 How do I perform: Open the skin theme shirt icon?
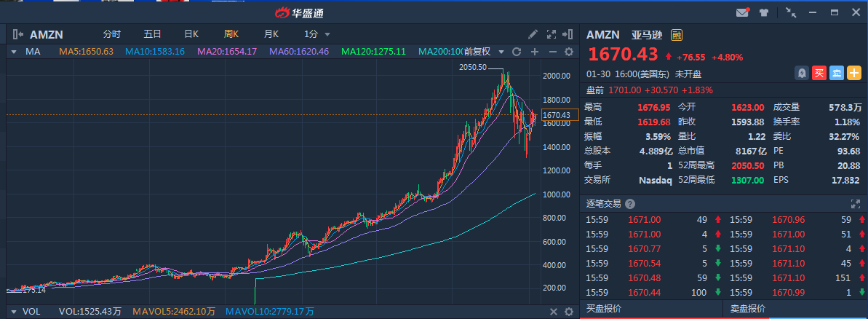point(764,12)
